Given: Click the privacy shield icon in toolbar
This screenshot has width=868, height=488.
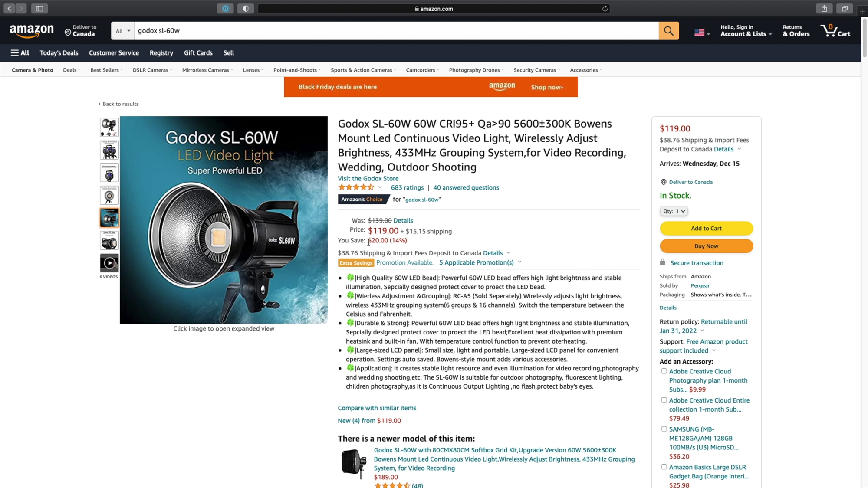Looking at the screenshot, I should pos(246,9).
